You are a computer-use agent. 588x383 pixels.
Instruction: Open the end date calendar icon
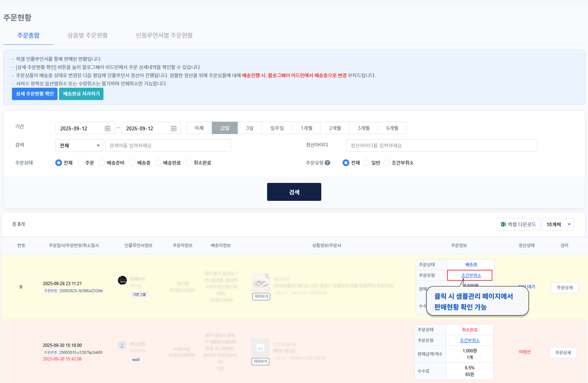tap(174, 128)
